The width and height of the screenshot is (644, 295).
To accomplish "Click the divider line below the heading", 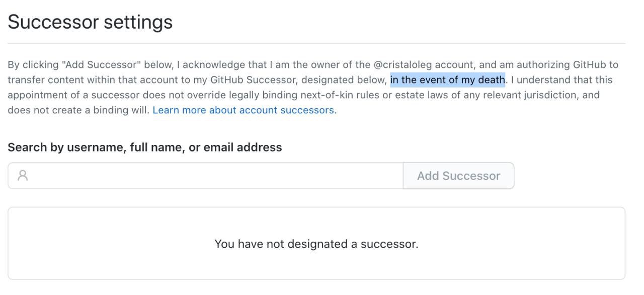I will click(x=316, y=43).
